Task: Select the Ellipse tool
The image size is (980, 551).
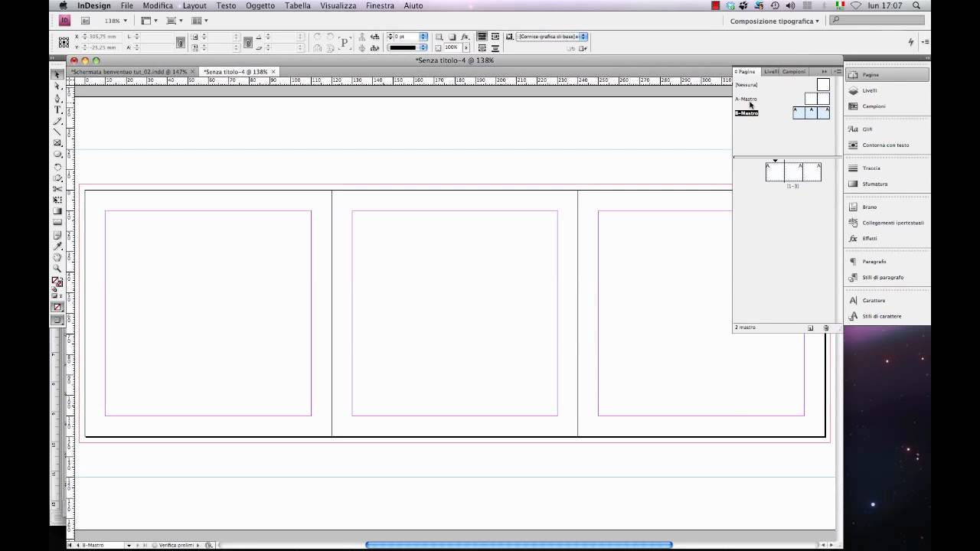Action: pos(57,155)
